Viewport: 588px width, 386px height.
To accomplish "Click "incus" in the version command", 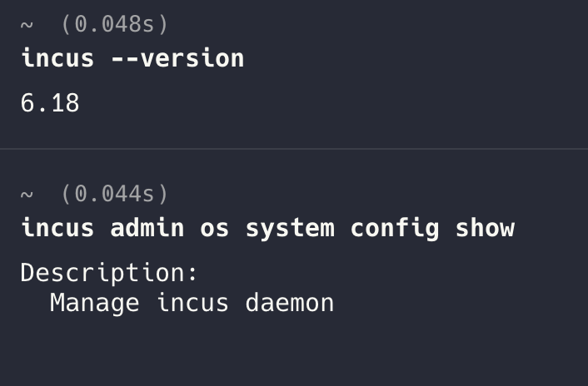I will tap(57, 58).
